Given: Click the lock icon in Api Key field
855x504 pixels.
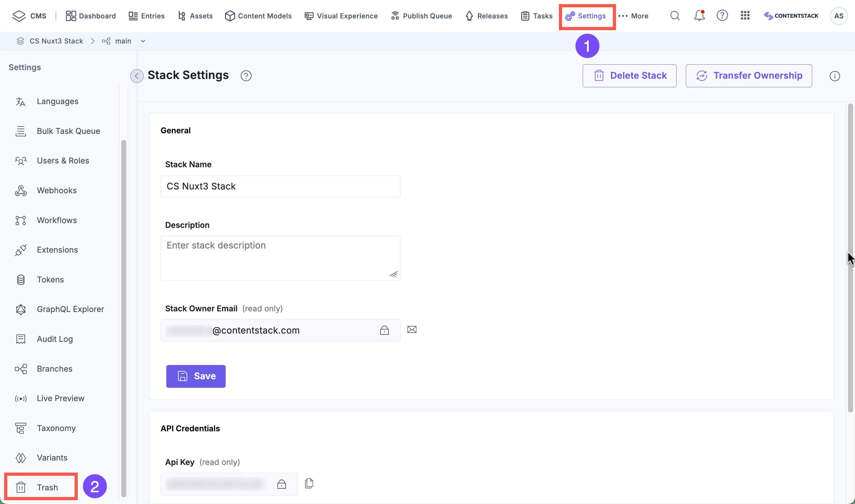Looking at the screenshot, I should pyautogui.click(x=282, y=484).
